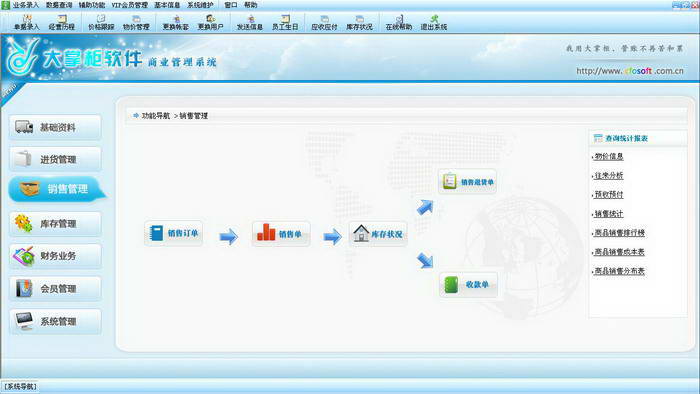This screenshot has width=700, height=394.
Task: Open the 经营历程 toolbar icon
Action: 62,22
